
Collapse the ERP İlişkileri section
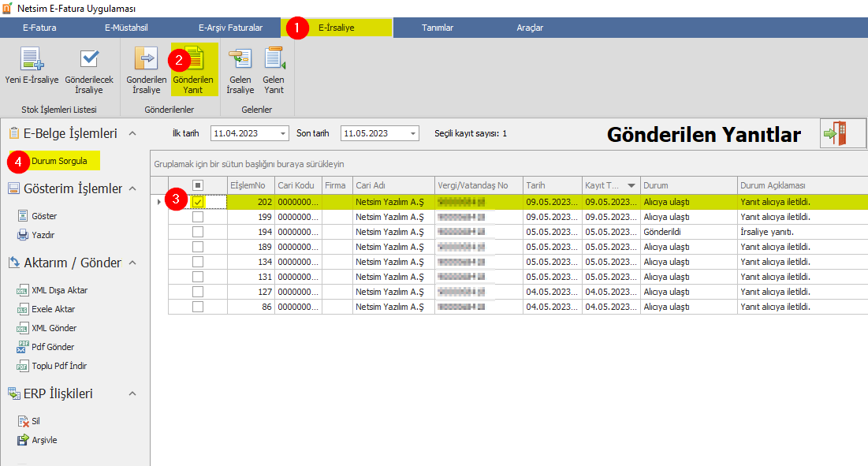[132, 393]
